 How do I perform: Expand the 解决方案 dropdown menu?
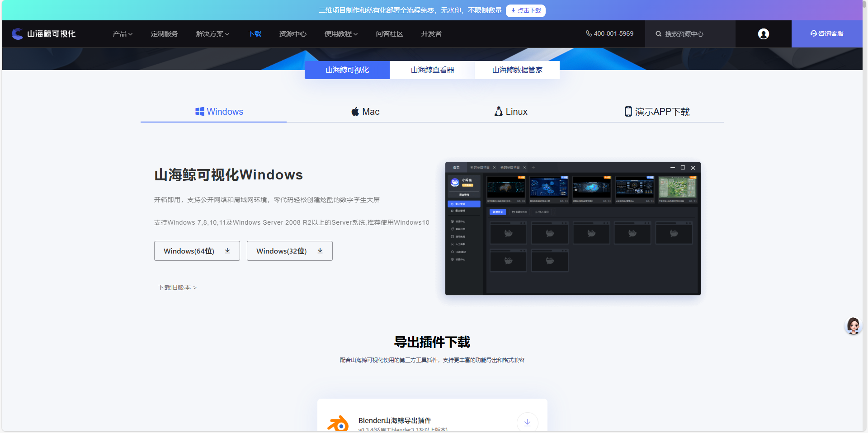pyautogui.click(x=212, y=34)
